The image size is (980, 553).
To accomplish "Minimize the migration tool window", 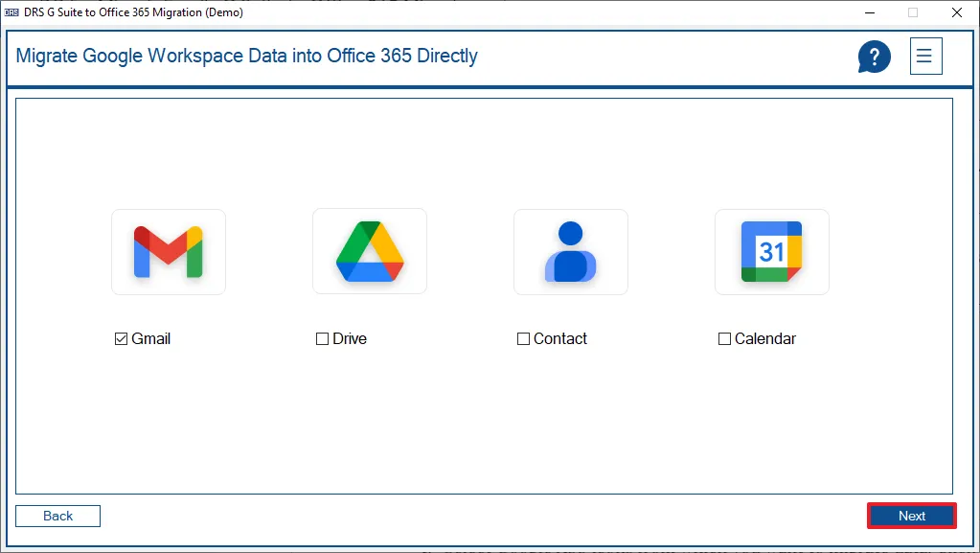I will pos(870,12).
